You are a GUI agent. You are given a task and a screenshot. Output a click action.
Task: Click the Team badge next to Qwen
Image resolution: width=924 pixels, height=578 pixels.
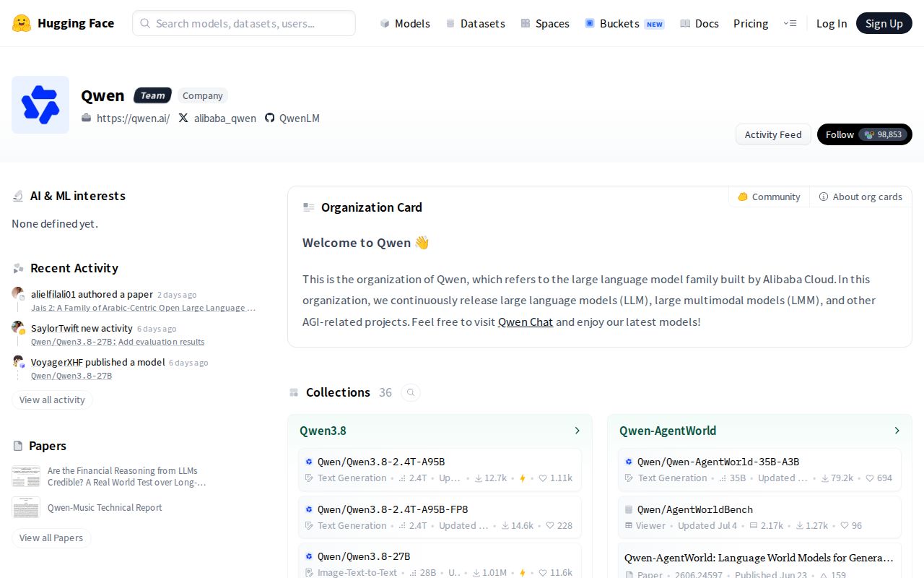(x=152, y=95)
